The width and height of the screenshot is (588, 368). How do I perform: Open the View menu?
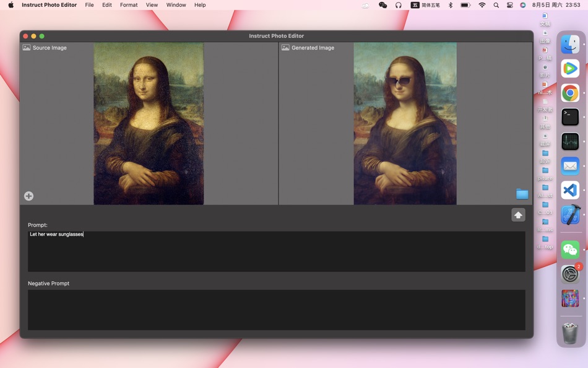coord(152,5)
